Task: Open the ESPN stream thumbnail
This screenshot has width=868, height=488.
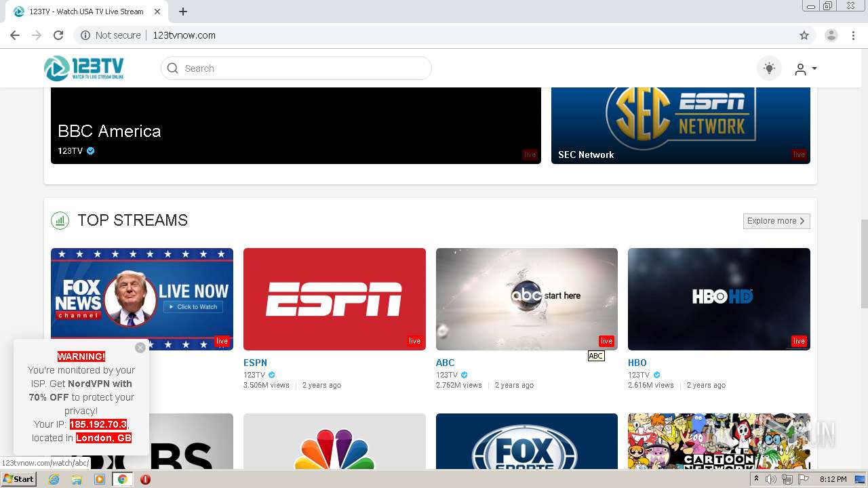Action: pyautogui.click(x=334, y=299)
